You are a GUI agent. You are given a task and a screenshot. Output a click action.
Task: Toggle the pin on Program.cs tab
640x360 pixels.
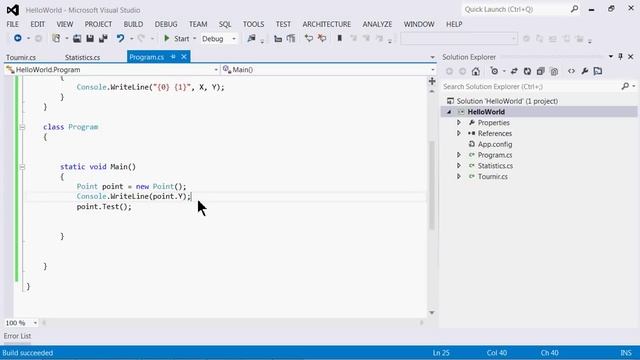173,57
